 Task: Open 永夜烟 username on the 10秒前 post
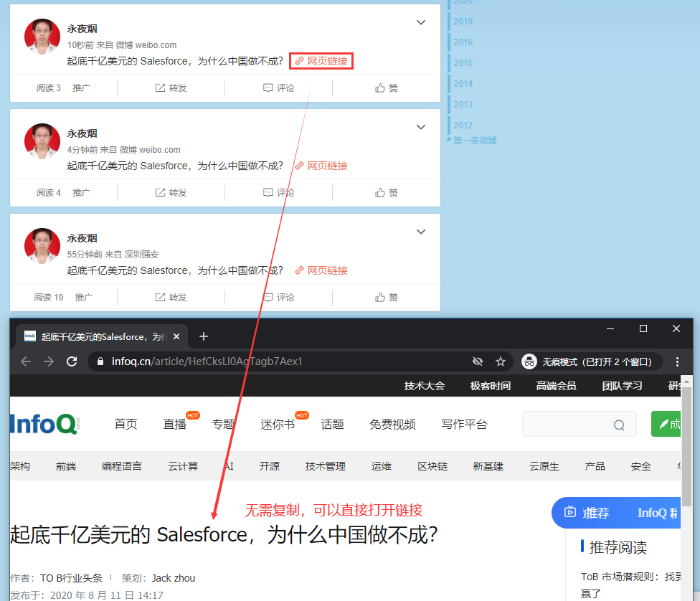click(82, 29)
